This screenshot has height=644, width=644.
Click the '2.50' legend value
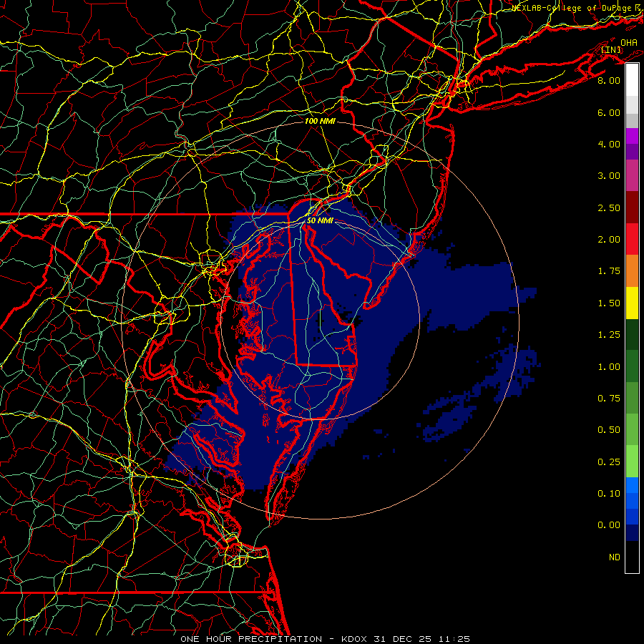tap(609, 208)
